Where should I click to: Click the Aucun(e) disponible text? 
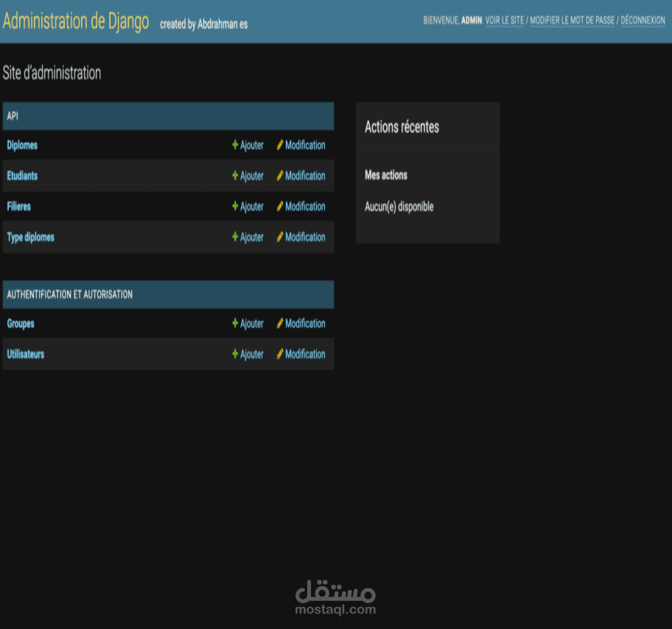point(399,207)
